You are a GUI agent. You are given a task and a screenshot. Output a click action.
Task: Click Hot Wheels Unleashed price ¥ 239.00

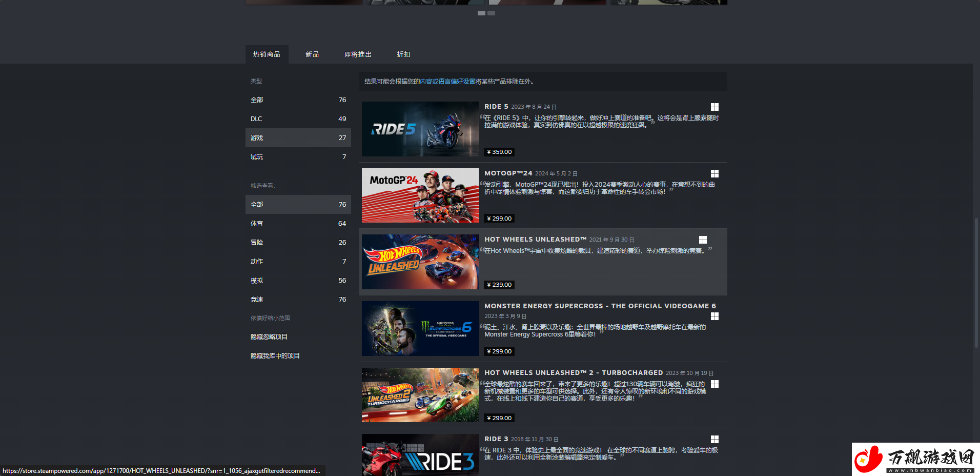[499, 285]
